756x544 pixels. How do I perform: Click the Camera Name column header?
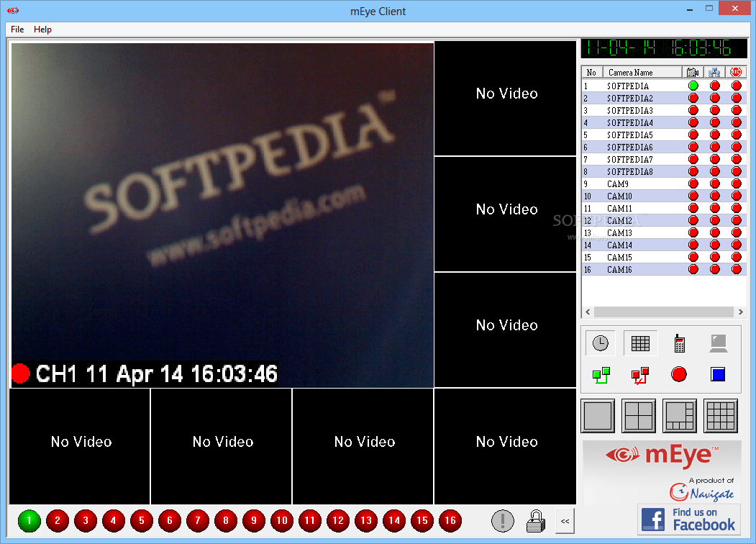pos(642,73)
